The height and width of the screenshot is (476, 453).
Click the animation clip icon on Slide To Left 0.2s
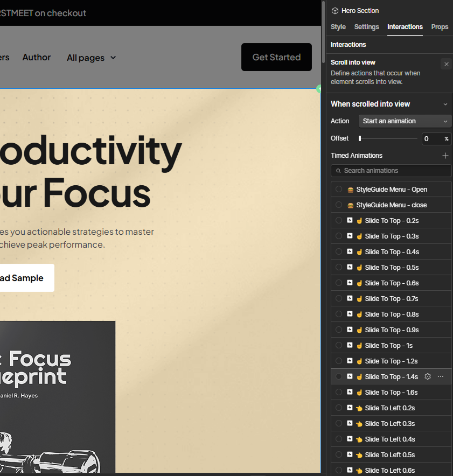[351, 408]
